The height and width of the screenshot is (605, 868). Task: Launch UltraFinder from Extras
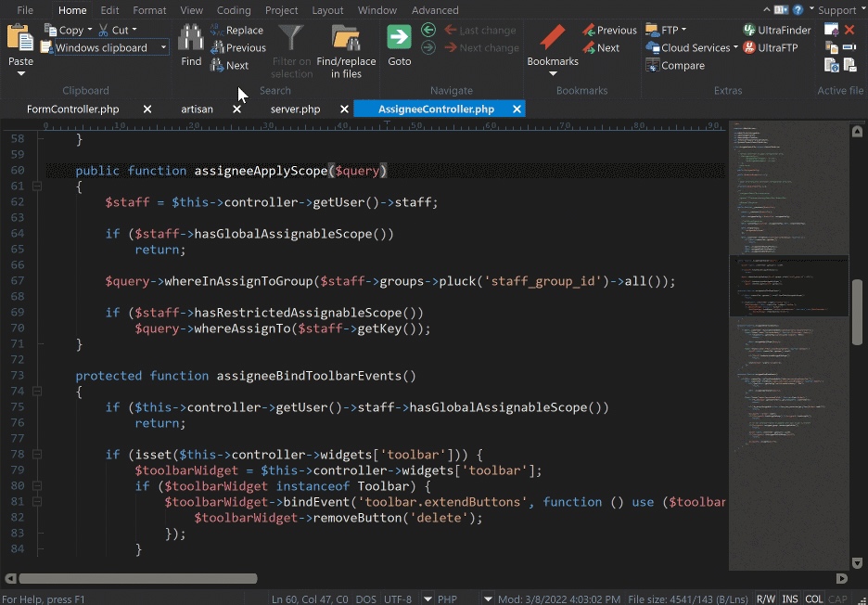(x=777, y=31)
